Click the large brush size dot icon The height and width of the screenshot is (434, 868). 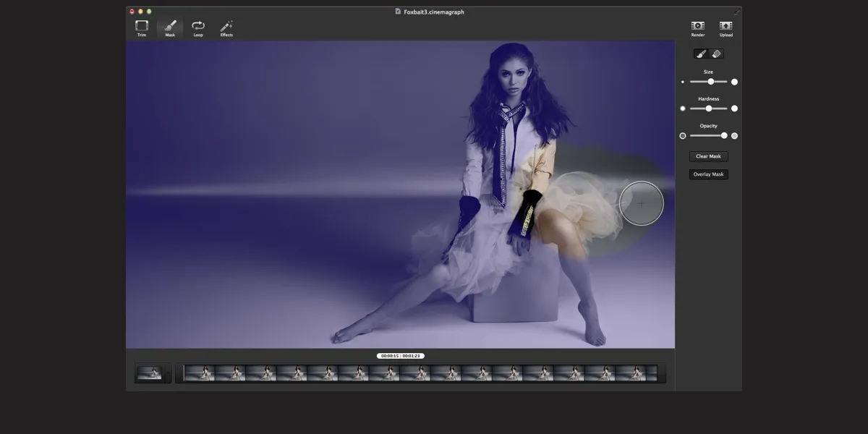coord(734,82)
